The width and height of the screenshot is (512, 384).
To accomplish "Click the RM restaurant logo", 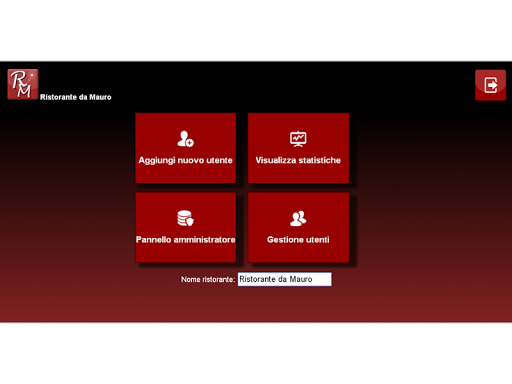I will (x=23, y=84).
